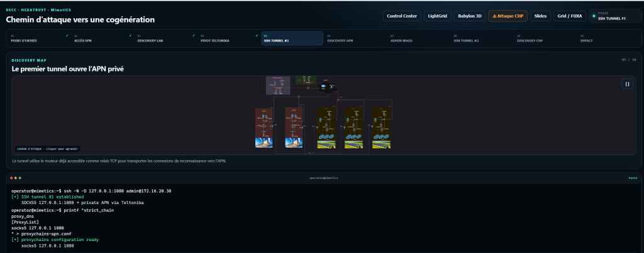
Task: Click the red terminal window dot
Action: click(12, 178)
